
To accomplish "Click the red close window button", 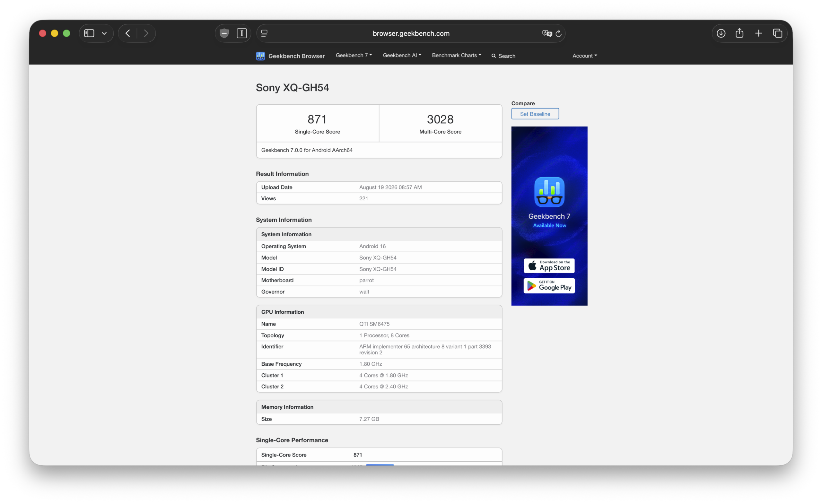I will (x=42, y=33).
